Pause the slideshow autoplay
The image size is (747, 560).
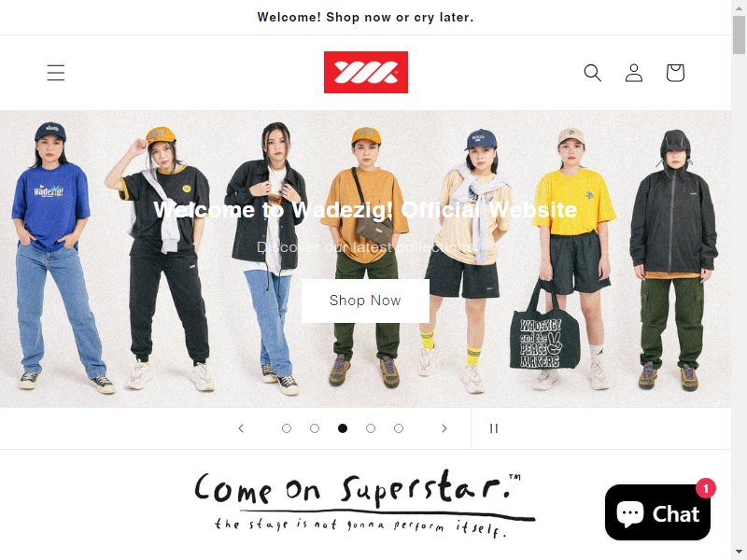tap(494, 428)
